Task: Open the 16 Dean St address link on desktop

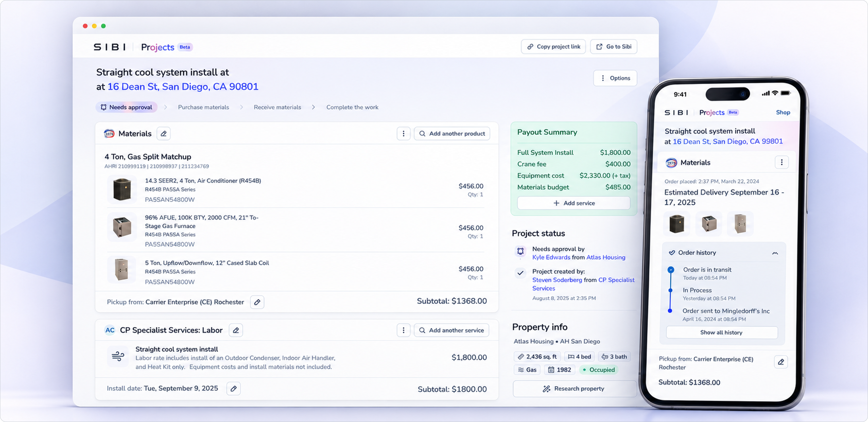Action: pyautogui.click(x=183, y=86)
